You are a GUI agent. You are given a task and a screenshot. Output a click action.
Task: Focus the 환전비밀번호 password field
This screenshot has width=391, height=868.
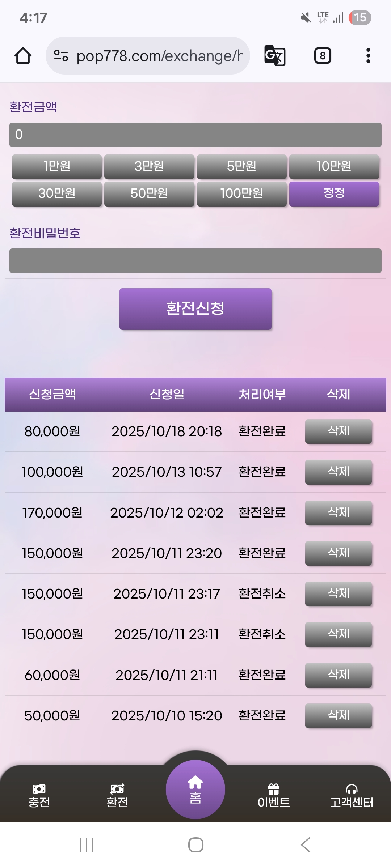click(195, 261)
